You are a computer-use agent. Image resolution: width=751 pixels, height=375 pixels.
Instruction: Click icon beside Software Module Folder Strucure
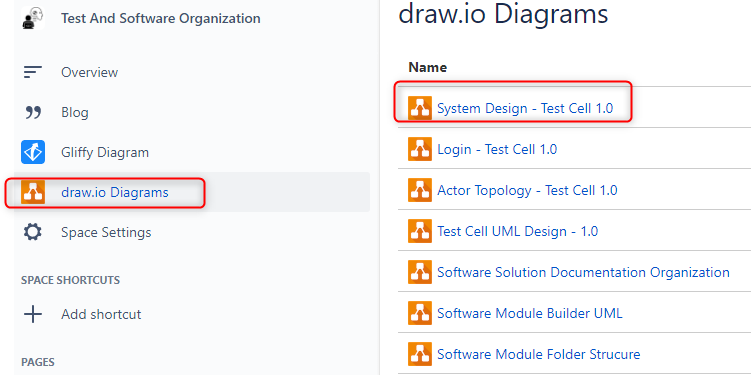pos(420,354)
